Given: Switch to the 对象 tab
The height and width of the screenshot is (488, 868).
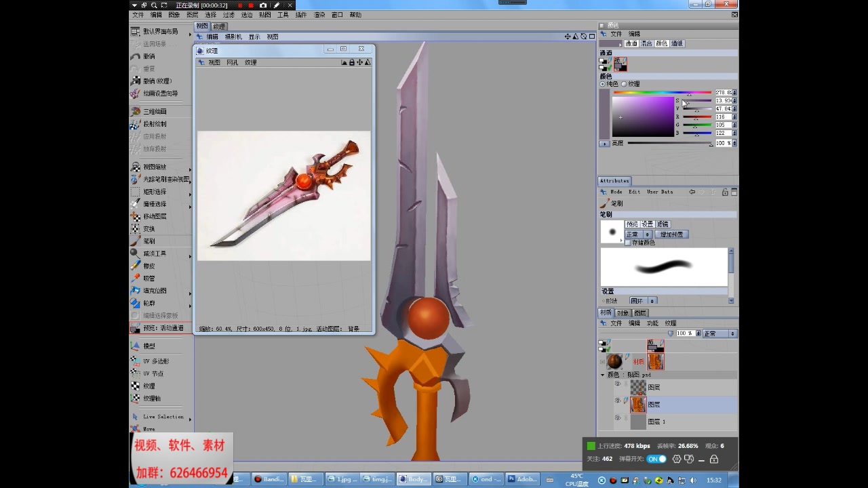Looking at the screenshot, I should click(624, 312).
